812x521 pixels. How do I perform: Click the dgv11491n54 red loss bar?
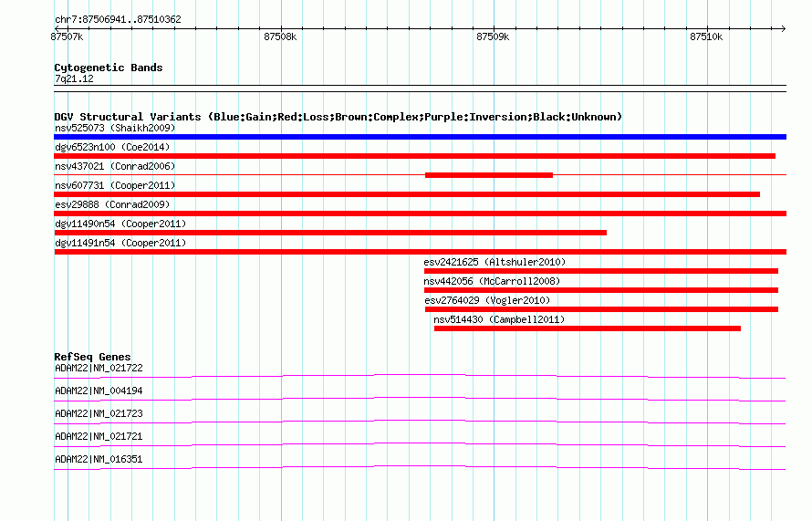coord(420,252)
